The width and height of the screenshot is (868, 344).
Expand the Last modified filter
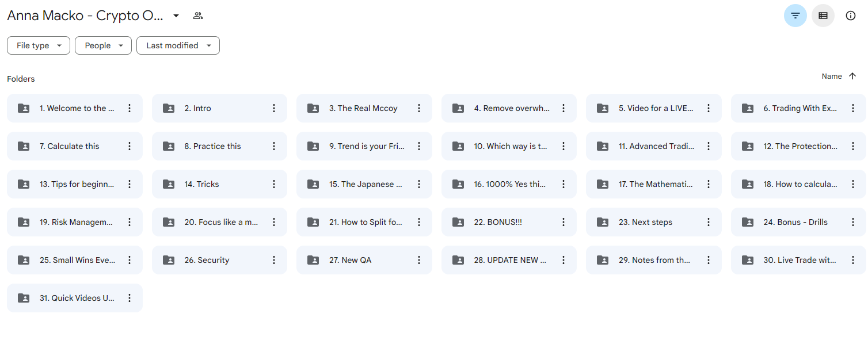[178, 45]
